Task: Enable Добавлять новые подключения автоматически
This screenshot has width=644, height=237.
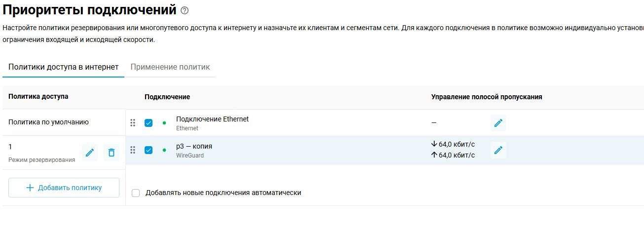Action: [136, 193]
